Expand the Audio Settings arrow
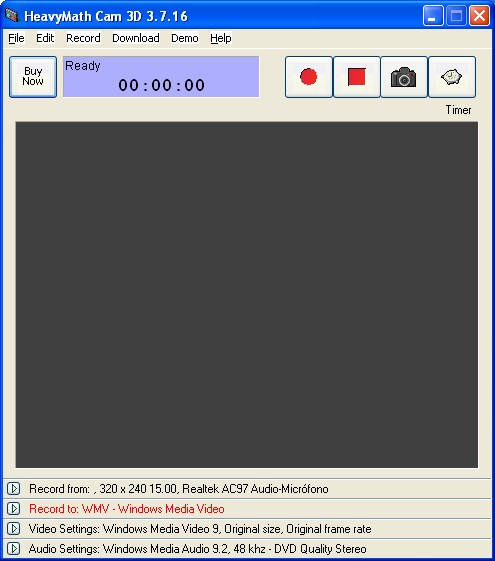 [x=14, y=548]
